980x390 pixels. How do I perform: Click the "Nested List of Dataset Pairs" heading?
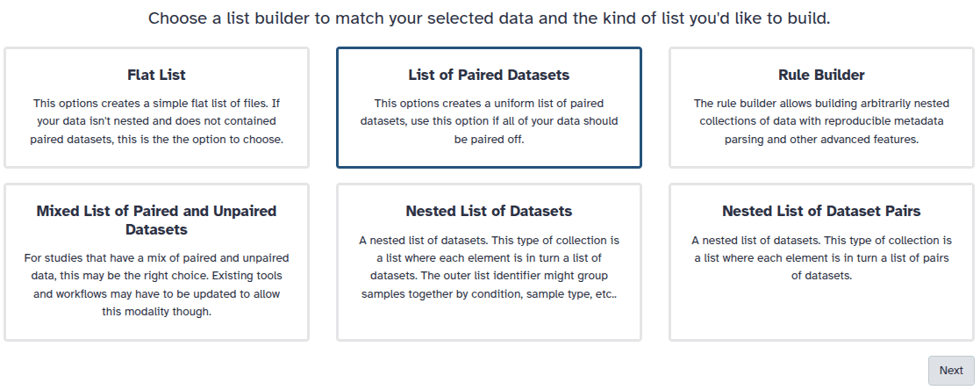(x=821, y=211)
